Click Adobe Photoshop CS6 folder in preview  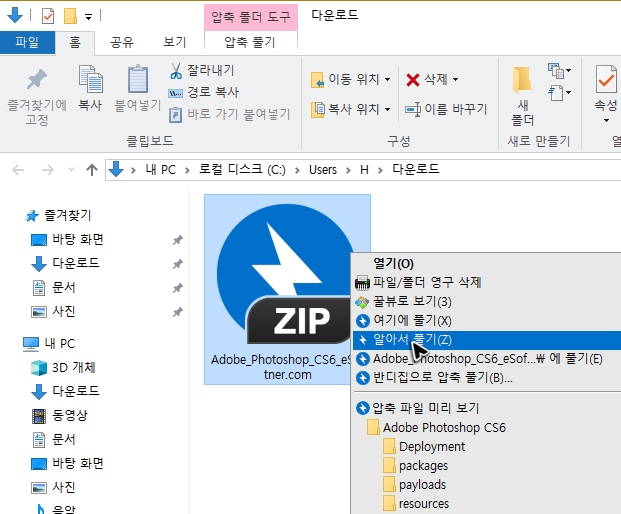[x=436, y=428]
